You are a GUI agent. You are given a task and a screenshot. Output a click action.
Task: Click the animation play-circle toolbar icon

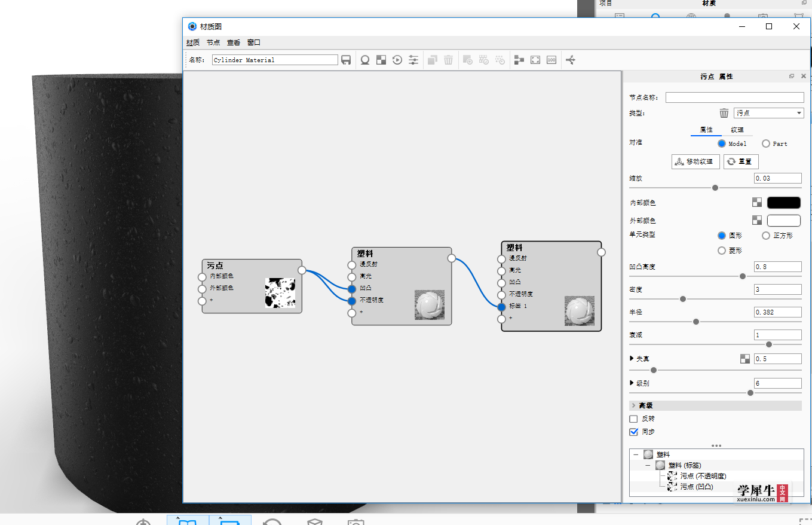tap(397, 60)
